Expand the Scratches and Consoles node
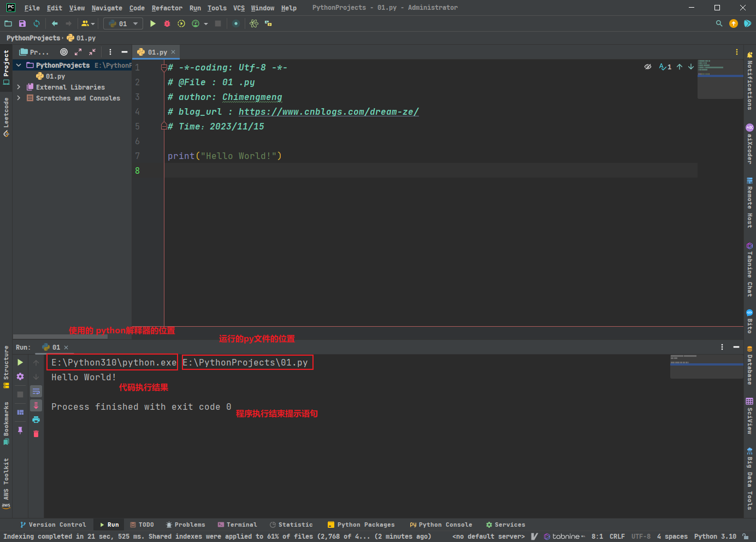Viewport: 756px width, 542px height. pos(19,98)
